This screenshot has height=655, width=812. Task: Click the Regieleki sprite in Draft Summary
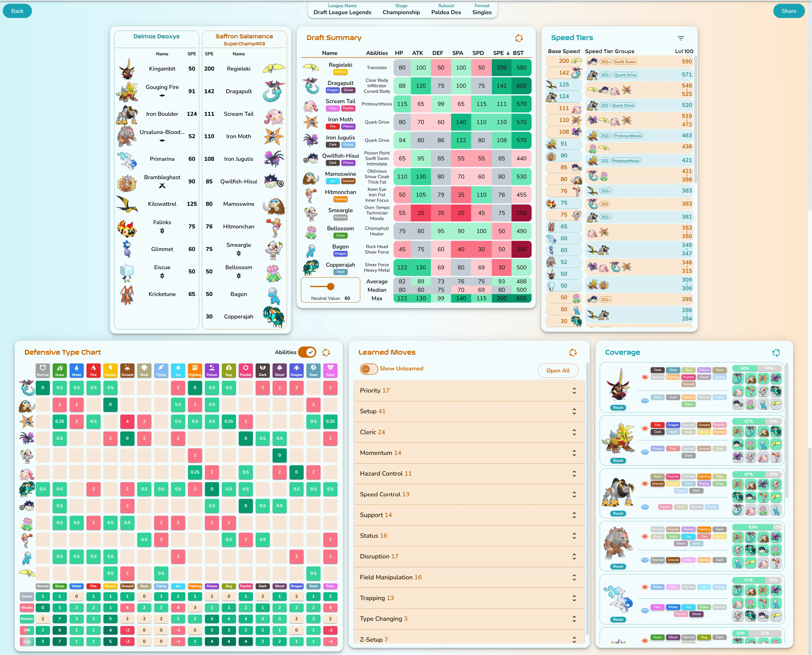311,68
